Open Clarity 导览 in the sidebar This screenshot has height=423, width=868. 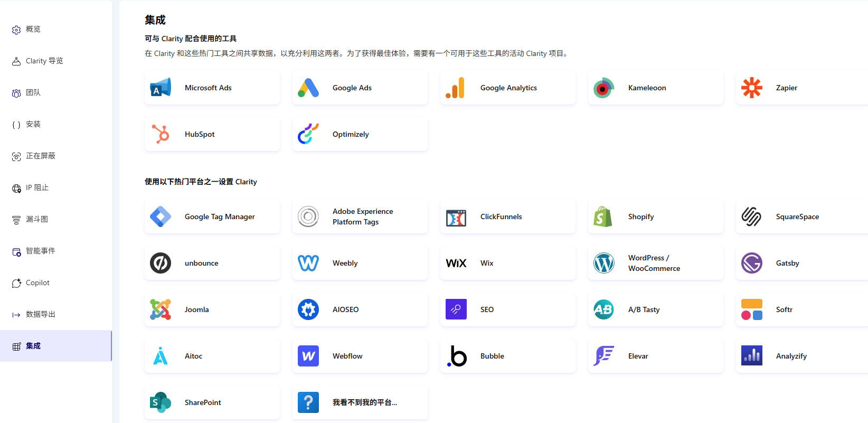(56, 61)
